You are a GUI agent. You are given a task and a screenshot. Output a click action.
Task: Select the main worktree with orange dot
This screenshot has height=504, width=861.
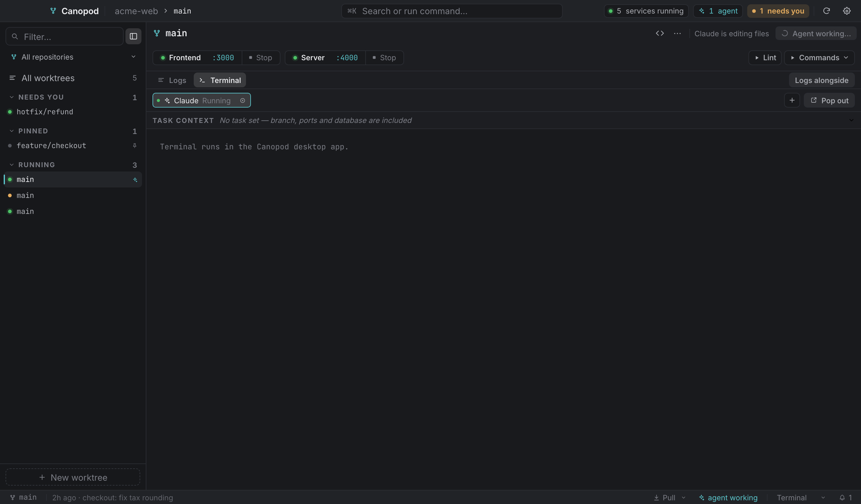(73, 195)
